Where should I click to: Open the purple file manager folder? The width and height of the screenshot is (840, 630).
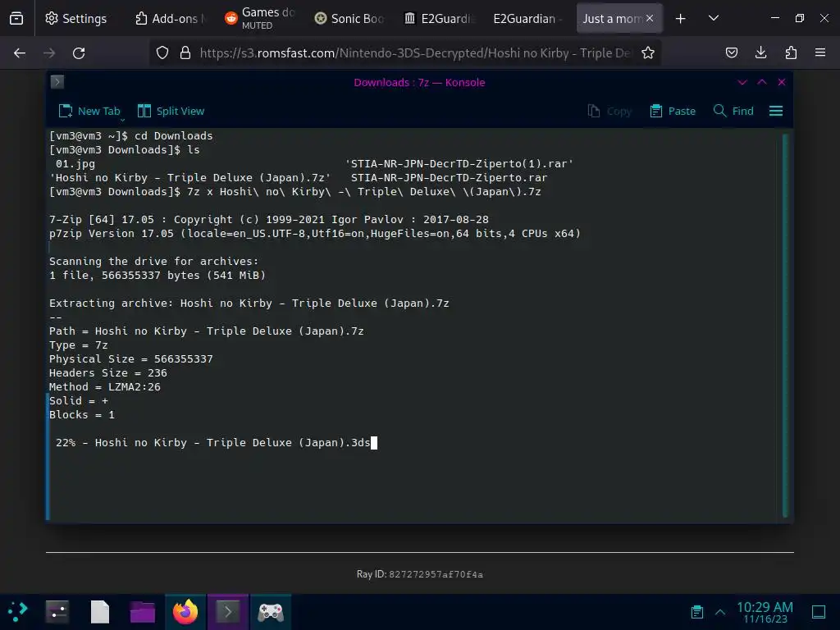point(143,612)
